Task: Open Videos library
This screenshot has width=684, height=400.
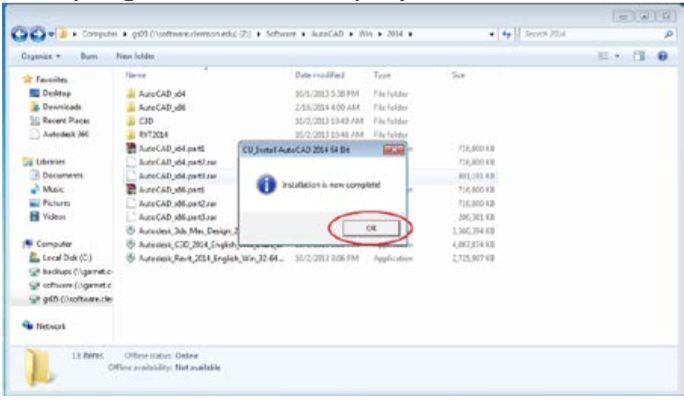Action: (54, 216)
